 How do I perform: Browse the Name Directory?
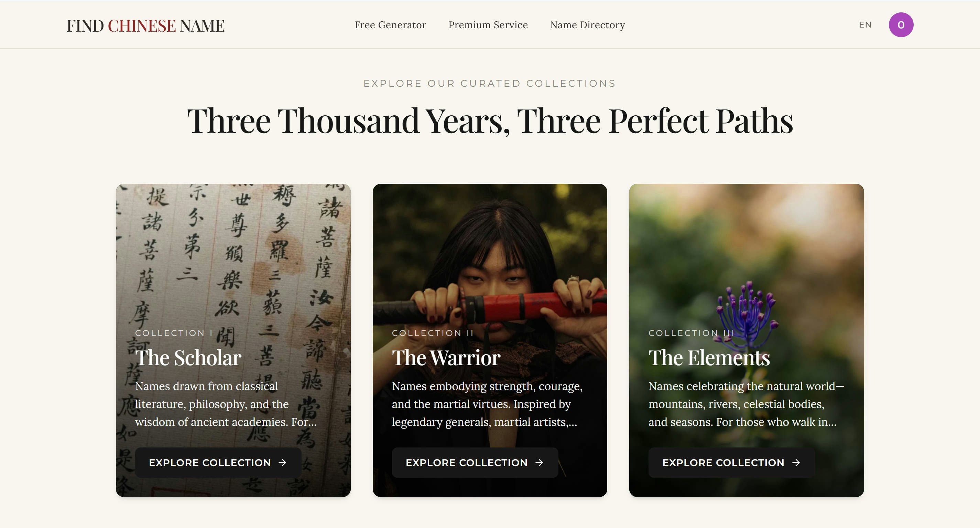coord(587,25)
